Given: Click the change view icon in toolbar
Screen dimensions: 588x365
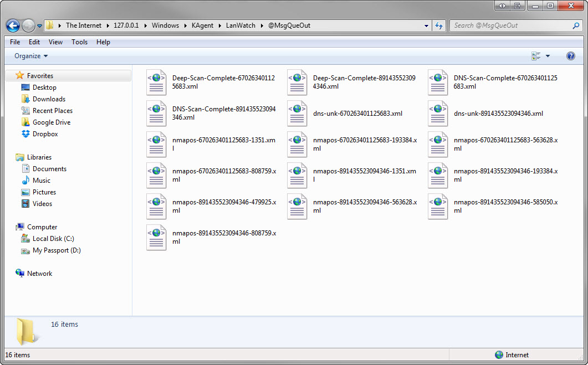Looking at the screenshot, I should pos(536,56).
